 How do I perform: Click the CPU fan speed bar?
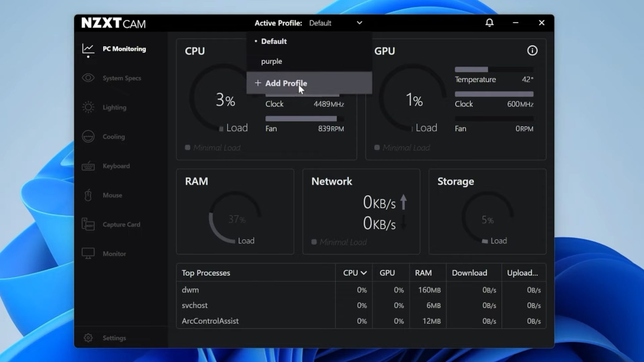click(x=305, y=119)
